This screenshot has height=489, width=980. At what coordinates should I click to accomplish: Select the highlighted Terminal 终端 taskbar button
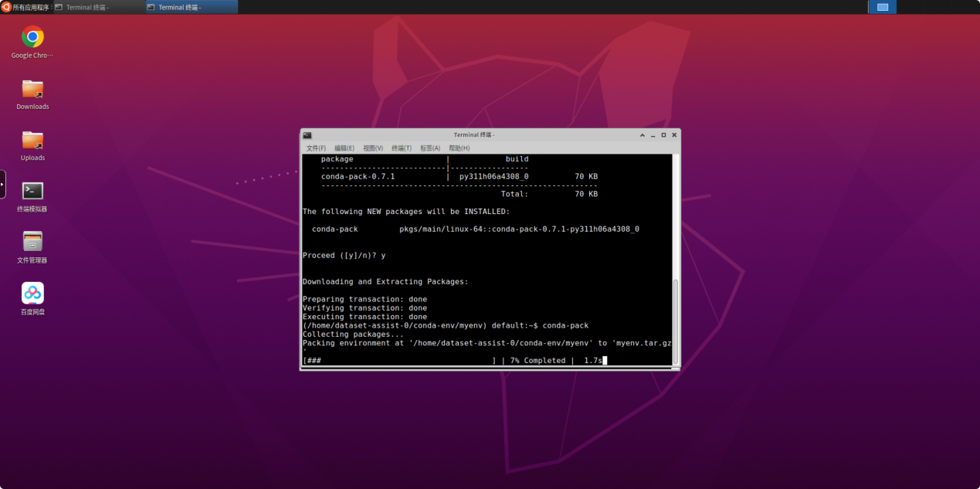pyautogui.click(x=191, y=7)
